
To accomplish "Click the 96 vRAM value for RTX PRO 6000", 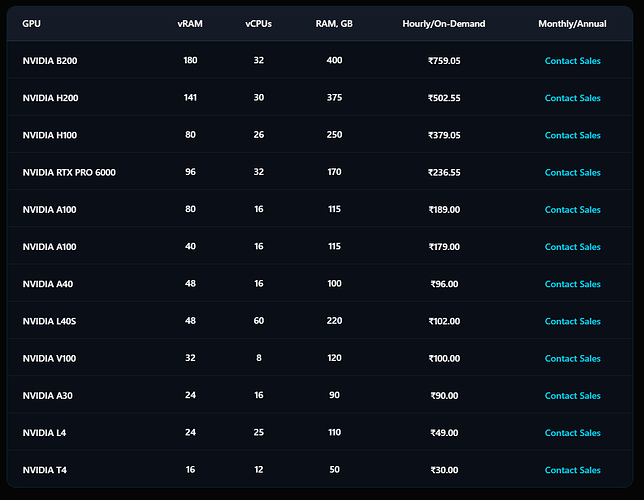I will coord(190,172).
